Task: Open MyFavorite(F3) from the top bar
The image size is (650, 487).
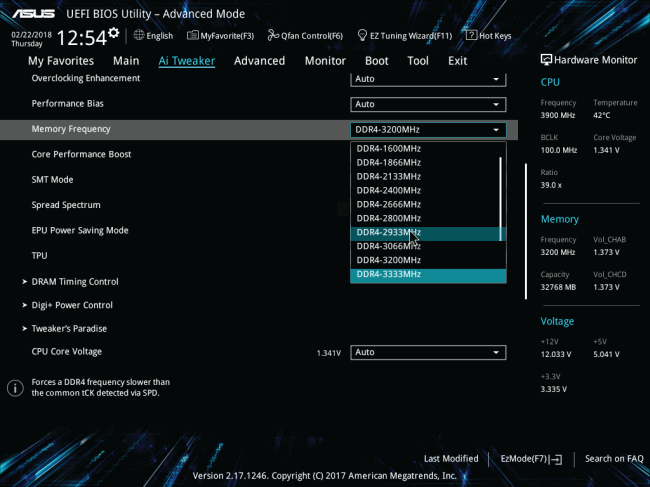Action: (221, 36)
